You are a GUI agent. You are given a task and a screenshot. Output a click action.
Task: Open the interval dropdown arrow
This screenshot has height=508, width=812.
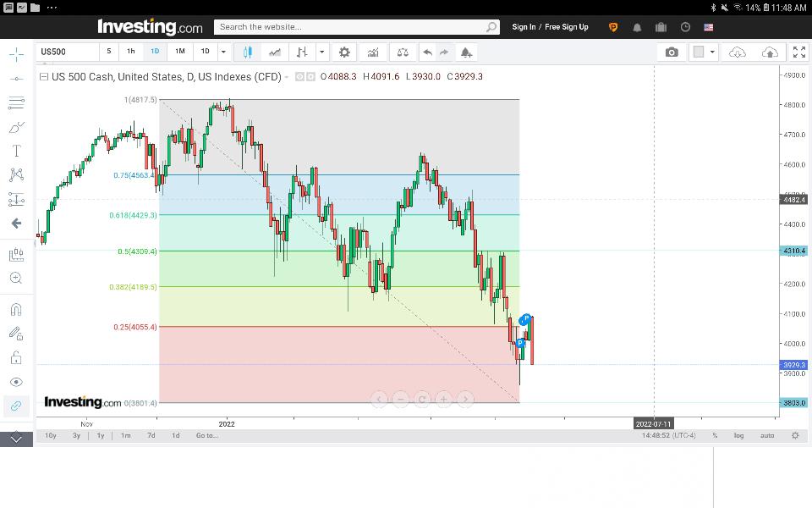point(223,52)
